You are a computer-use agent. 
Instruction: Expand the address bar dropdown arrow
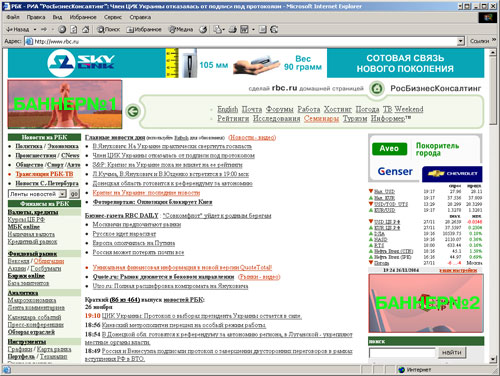coord(460,41)
